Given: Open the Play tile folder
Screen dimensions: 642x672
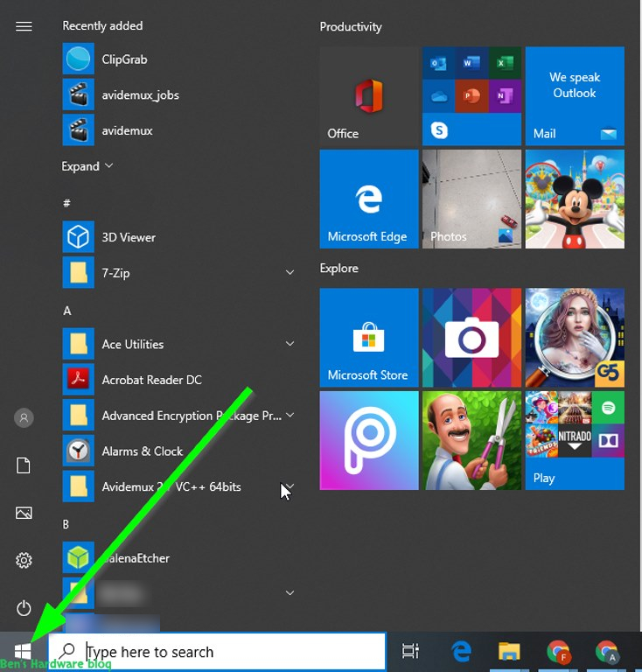Looking at the screenshot, I should pos(575,441).
